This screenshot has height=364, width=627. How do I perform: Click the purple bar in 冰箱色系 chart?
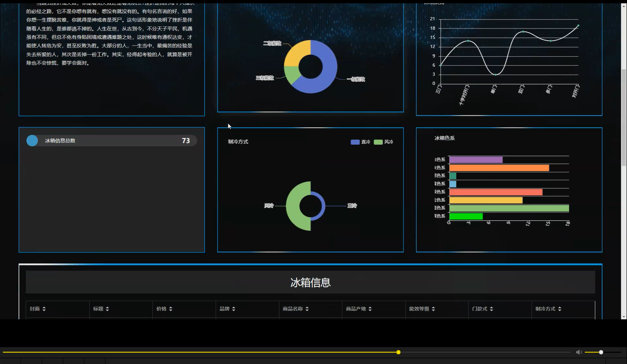[x=476, y=160]
